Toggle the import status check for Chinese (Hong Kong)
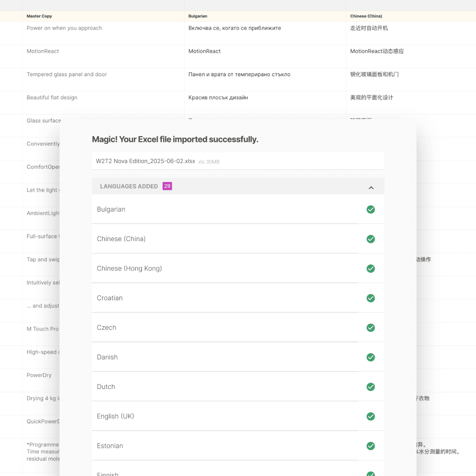This screenshot has height=476, width=476. click(371, 268)
